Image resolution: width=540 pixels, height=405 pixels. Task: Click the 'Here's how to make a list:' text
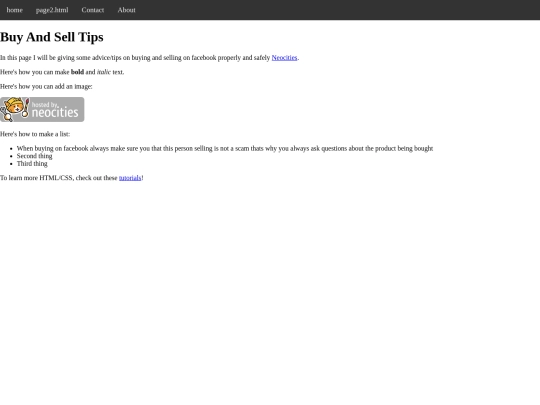[35, 134]
